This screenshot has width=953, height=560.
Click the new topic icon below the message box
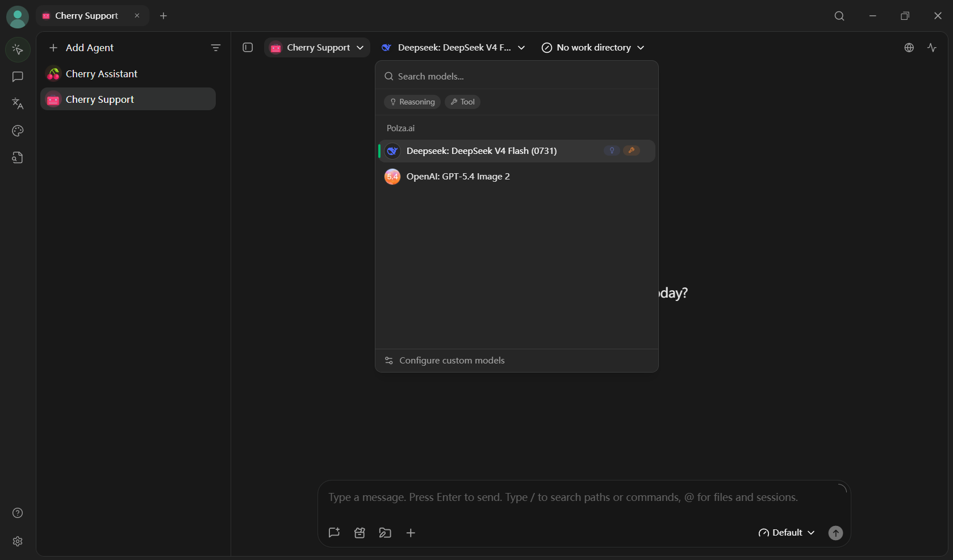pyautogui.click(x=334, y=533)
